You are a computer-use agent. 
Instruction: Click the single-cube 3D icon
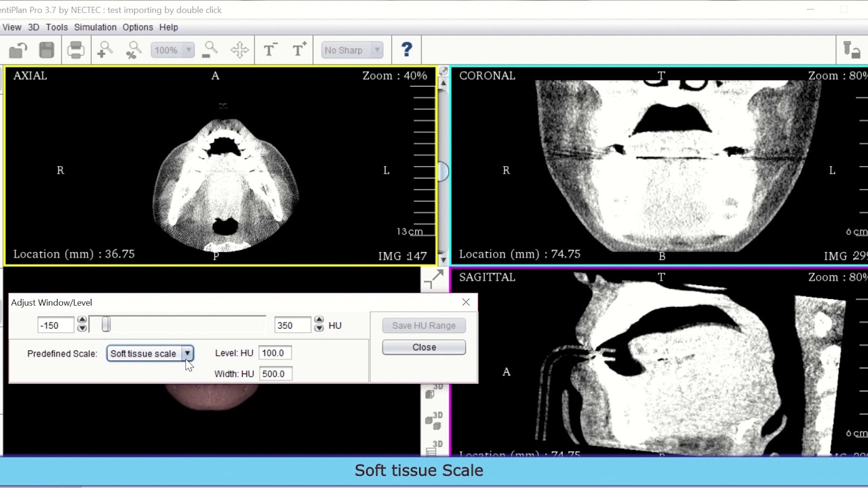coord(433,391)
